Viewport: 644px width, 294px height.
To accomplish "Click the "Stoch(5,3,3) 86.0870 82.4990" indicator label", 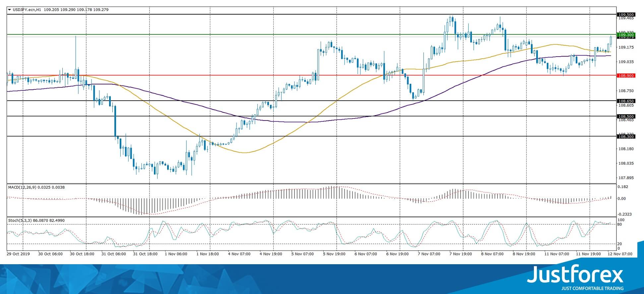I will (x=36, y=220).
